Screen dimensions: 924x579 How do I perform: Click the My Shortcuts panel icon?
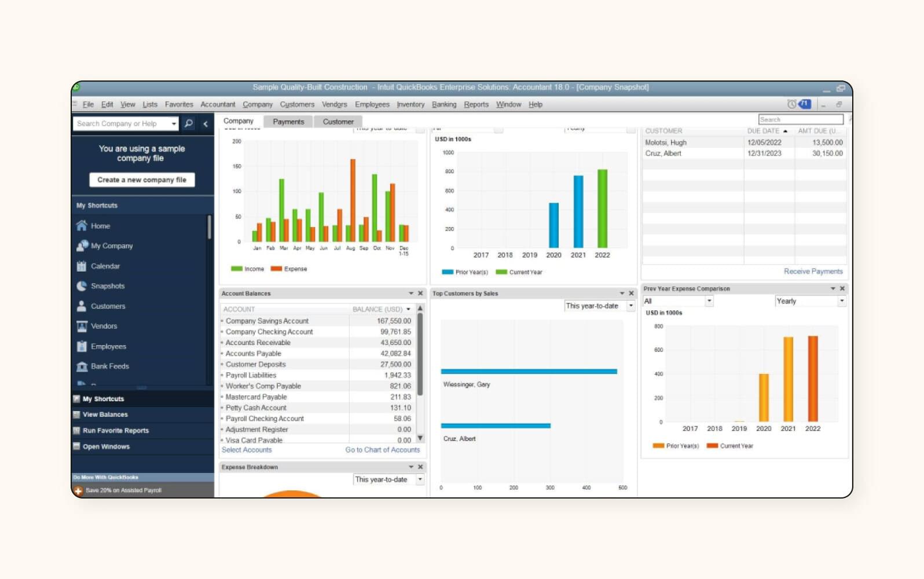click(x=76, y=399)
